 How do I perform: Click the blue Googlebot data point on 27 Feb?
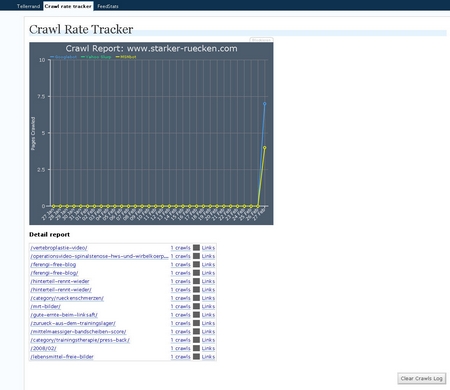(x=265, y=104)
